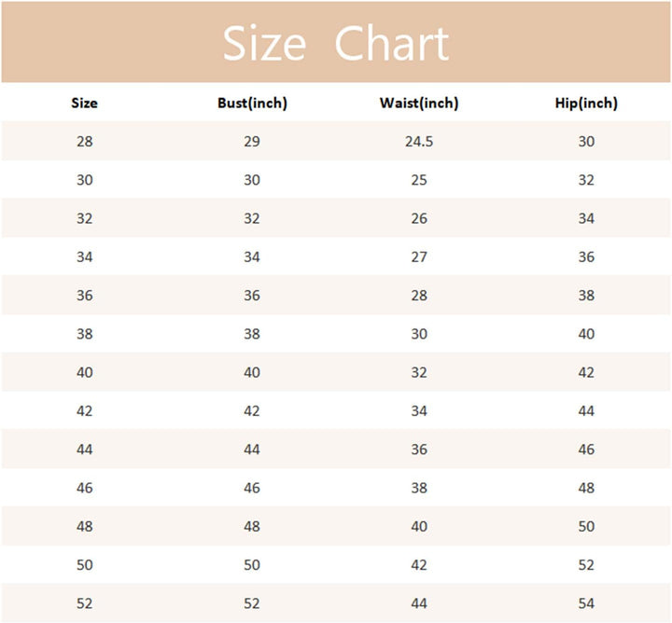Select waist value 36 for size 44

[x=419, y=450]
